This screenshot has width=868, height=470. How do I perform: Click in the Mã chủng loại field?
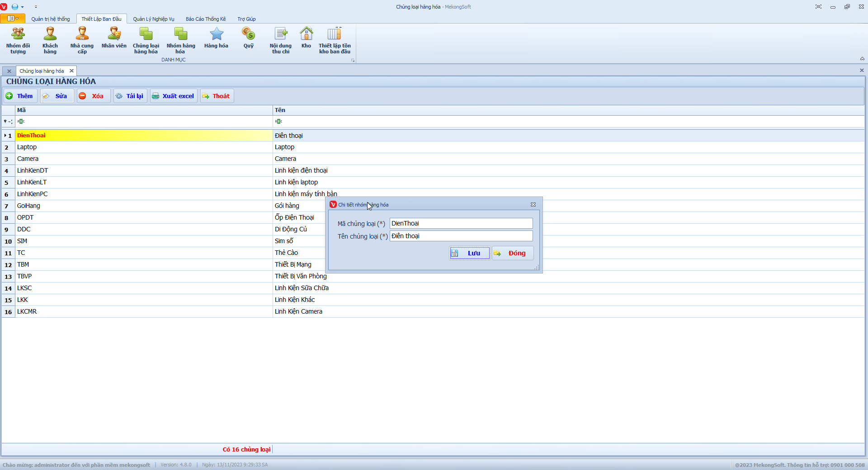coord(461,223)
